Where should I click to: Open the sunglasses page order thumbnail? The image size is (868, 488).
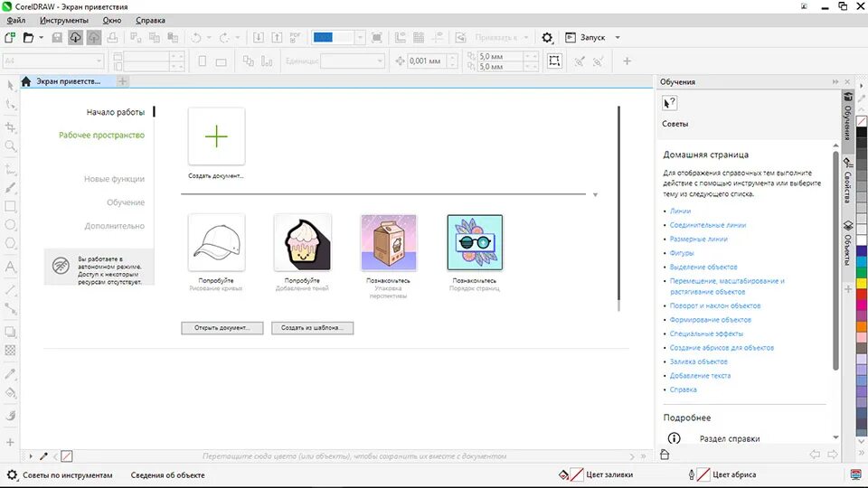coord(475,242)
